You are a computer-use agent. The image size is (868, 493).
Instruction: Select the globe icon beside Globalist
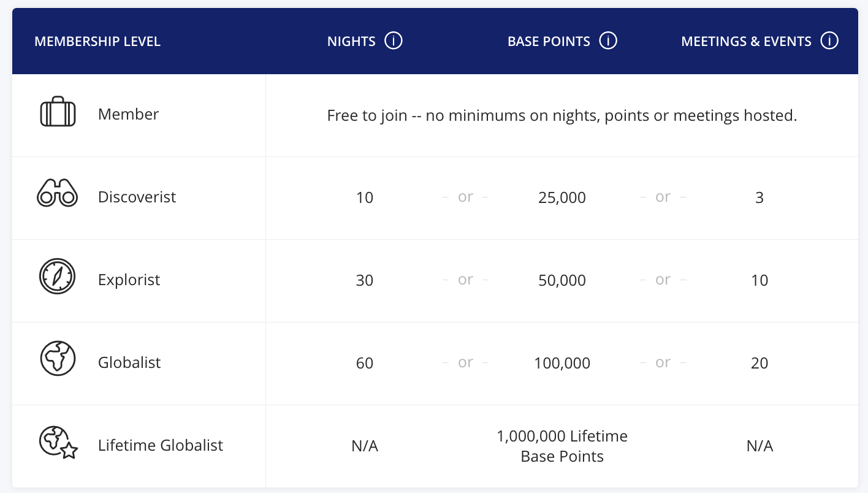(57, 359)
